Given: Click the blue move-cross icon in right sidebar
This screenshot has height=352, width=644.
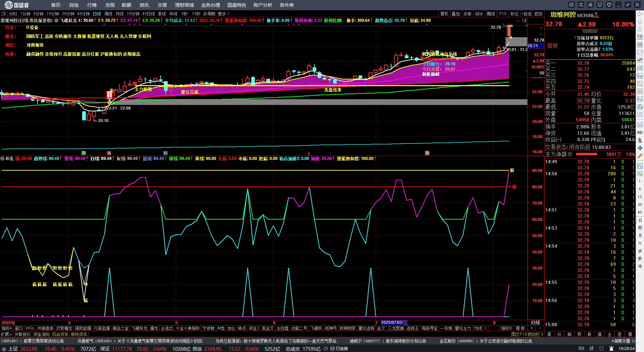Looking at the screenshot, I should (x=640, y=148).
